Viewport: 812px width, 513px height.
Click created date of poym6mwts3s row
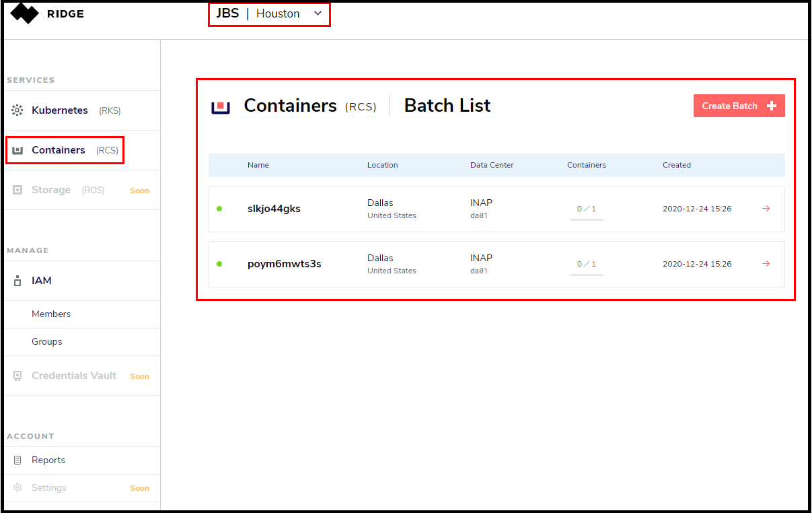click(697, 264)
